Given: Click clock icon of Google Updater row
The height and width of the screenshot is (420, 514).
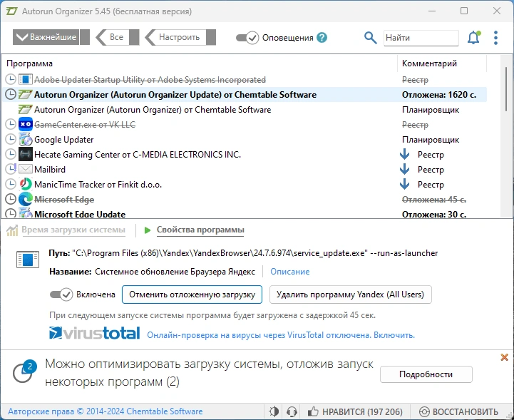Looking at the screenshot, I should coord(11,139).
